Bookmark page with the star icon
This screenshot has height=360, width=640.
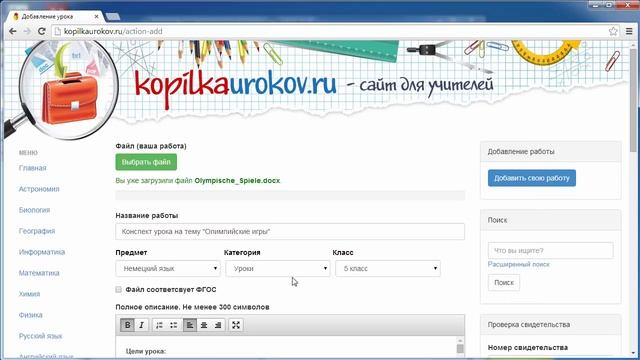pyautogui.click(x=613, y=31)
